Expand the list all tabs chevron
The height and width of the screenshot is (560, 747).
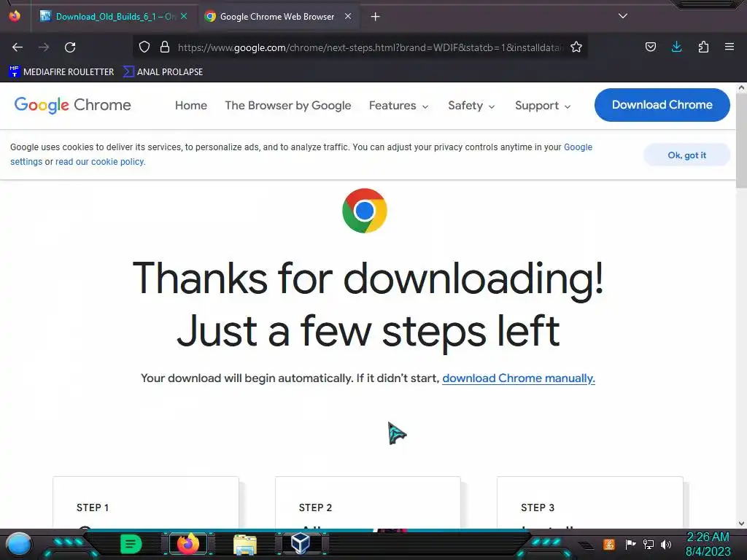pos(623,16)
